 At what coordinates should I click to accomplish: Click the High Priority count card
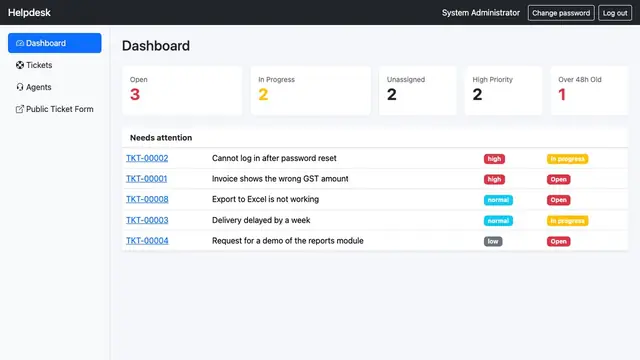(x=503, y=91)
